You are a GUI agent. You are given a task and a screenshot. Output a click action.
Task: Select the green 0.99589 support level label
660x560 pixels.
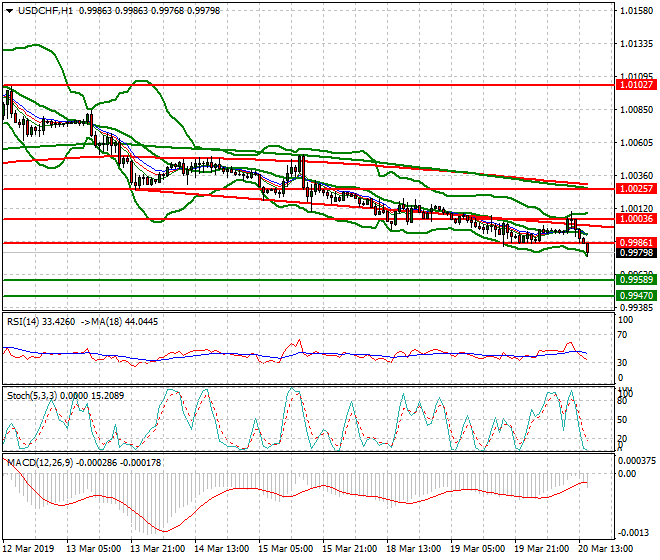click(636, 280)
